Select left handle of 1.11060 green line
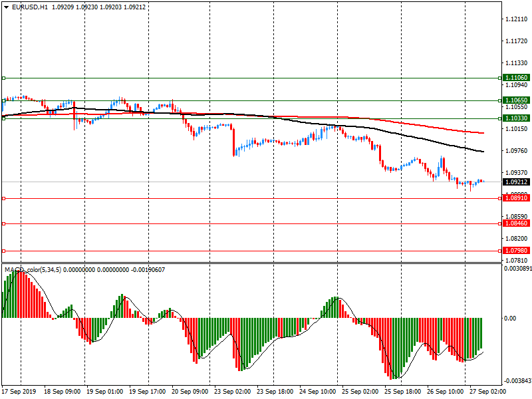532x399 pixels. click(4, 78)
